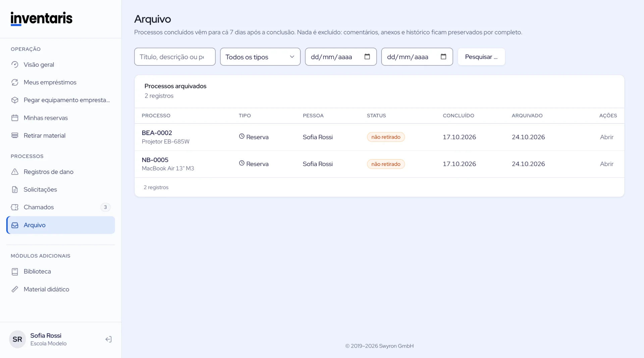
Task: Open Pegar equipamento emprestado item
Action: [61, 100]
